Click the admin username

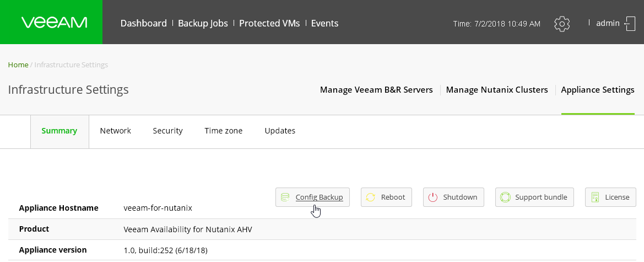pyautogui.click(x=608, y=24)
